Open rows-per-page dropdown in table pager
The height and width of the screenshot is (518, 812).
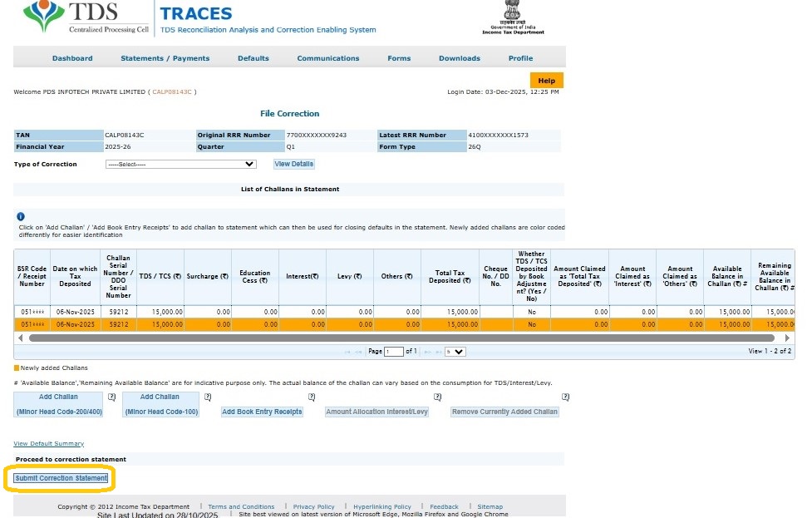(x=455, y=352)
